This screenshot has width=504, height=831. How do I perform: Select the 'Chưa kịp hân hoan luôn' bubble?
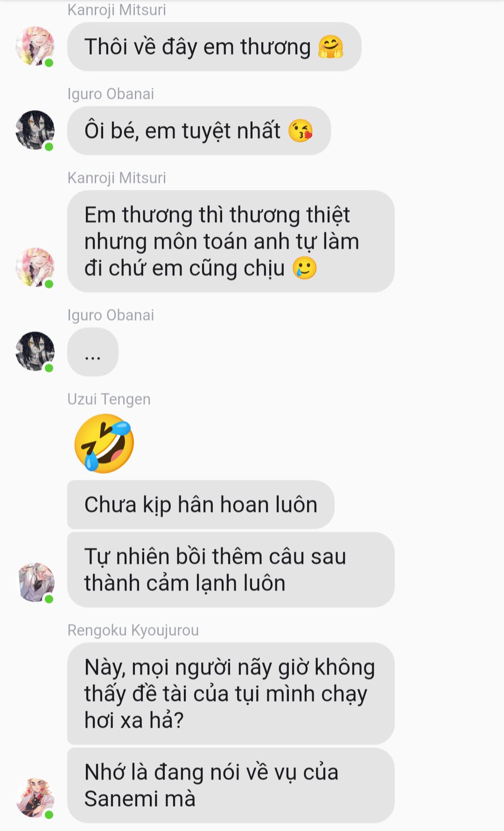(201, 504)
